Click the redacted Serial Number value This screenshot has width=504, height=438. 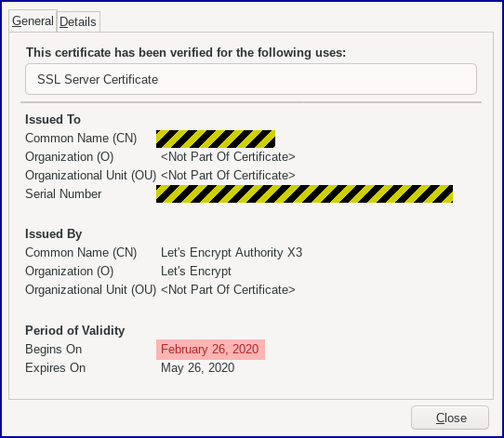[304, 193]
